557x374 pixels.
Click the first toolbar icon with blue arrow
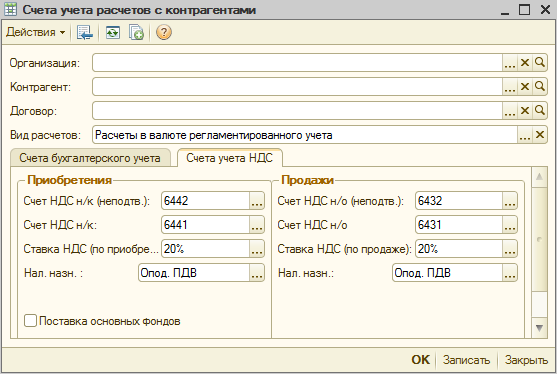(85, 32)
